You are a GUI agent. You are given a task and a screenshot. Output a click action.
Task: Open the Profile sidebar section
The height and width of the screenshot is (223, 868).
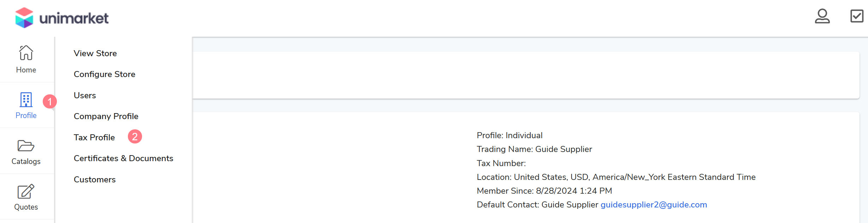pos(26,105)
